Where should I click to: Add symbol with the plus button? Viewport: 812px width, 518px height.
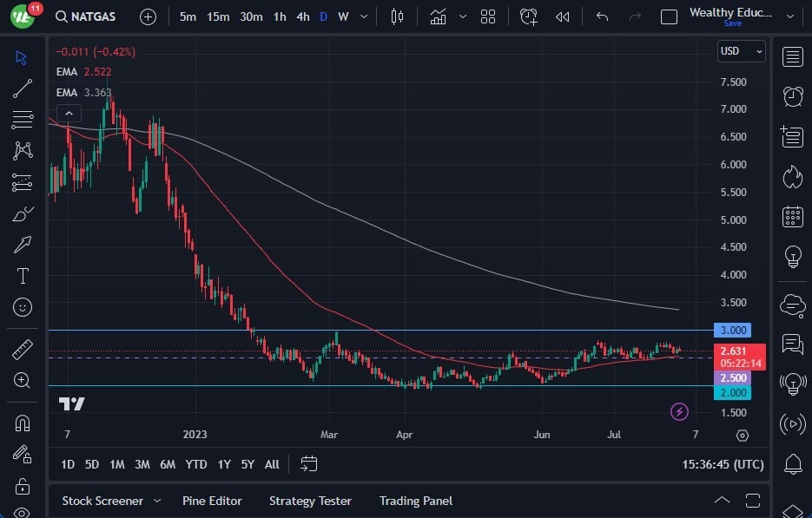pos(149,17)
